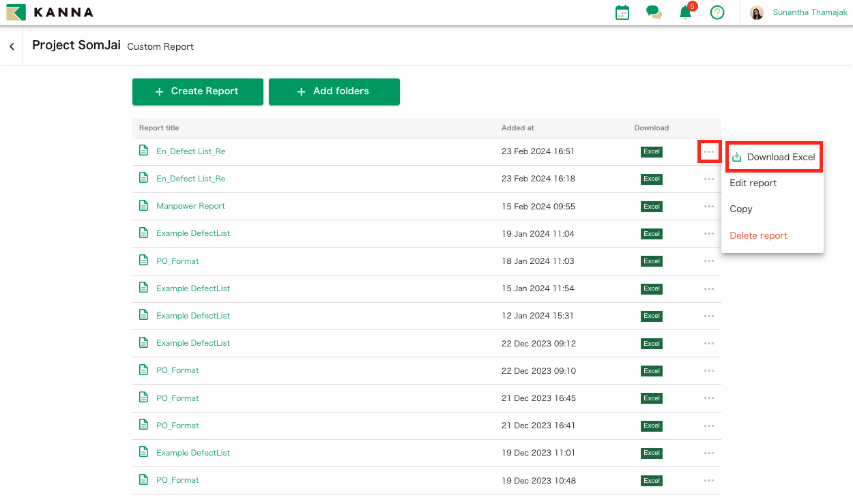Click the download icon beside Download Excel
This screenshot has width=853, height=504.
(736, 156)
